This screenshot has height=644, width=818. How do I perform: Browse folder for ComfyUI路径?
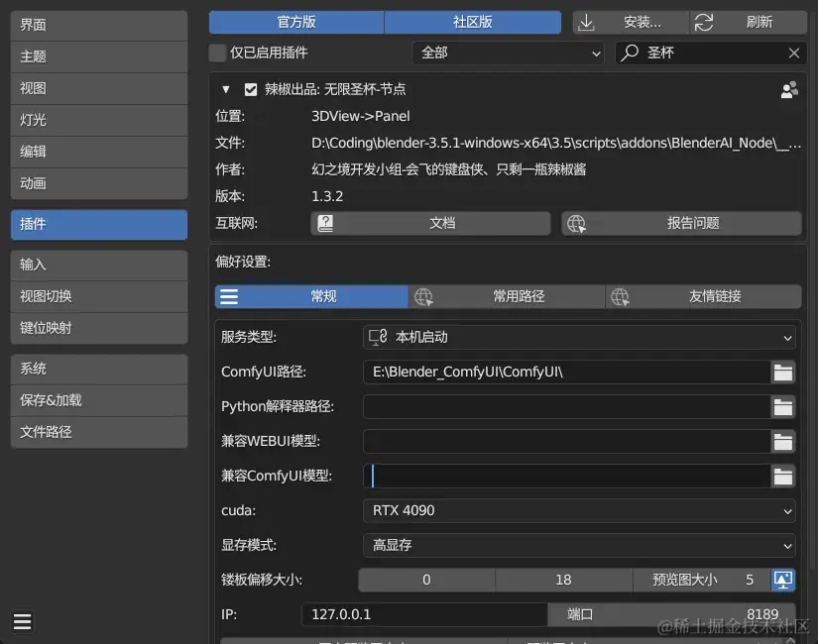pos(783,373)
